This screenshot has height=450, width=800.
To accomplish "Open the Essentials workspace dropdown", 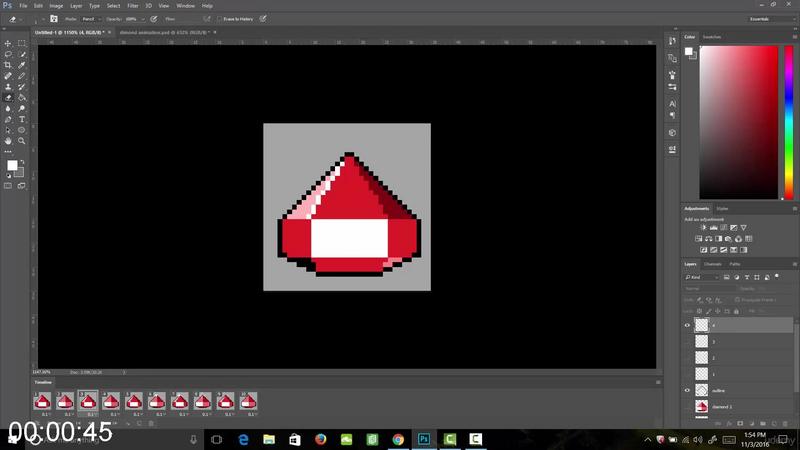I will coord(771,19).
